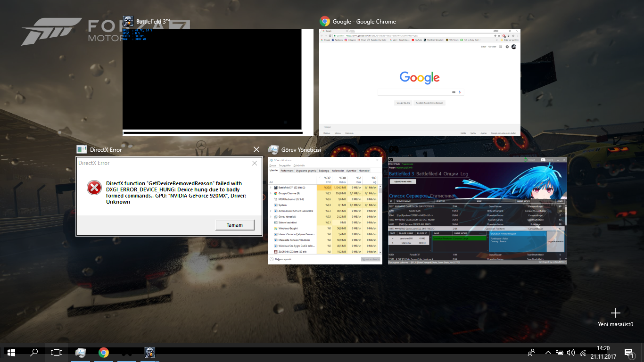Show hidden system tray icons
The width and height of the screenshot is (644, 362).
[x=548, y=352]
